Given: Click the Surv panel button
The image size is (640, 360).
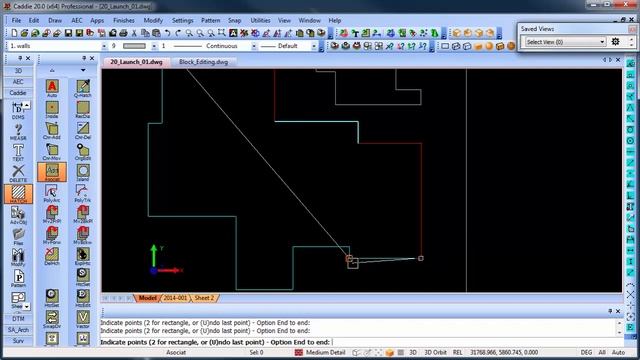Looking at the screenshot, I should 18,340.
